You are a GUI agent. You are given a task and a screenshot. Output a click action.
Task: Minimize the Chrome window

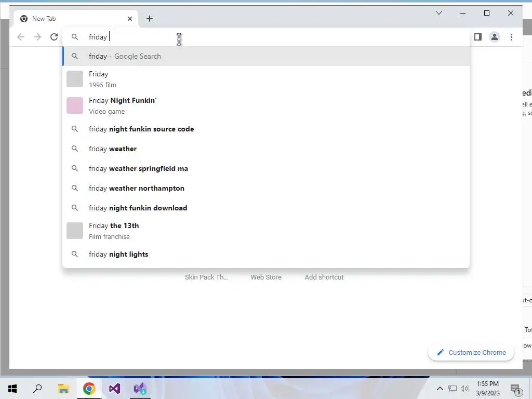point(463,13)
